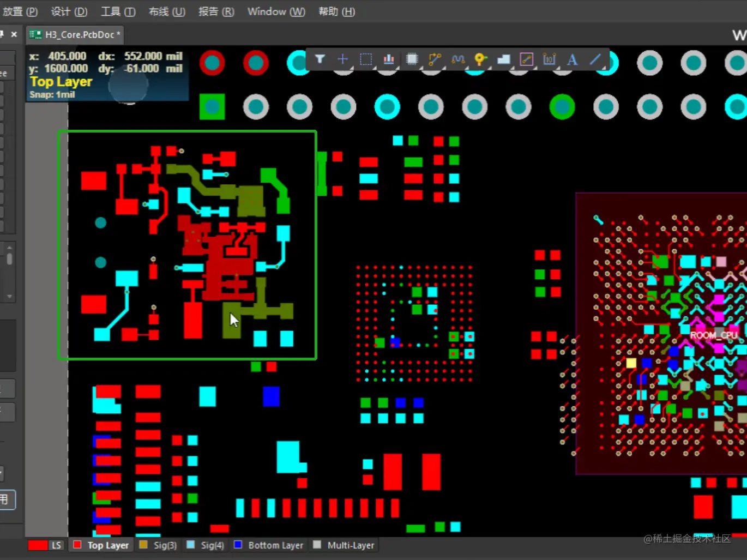Open the 帮助 (H) menu
747x560 pixels.
336,11
